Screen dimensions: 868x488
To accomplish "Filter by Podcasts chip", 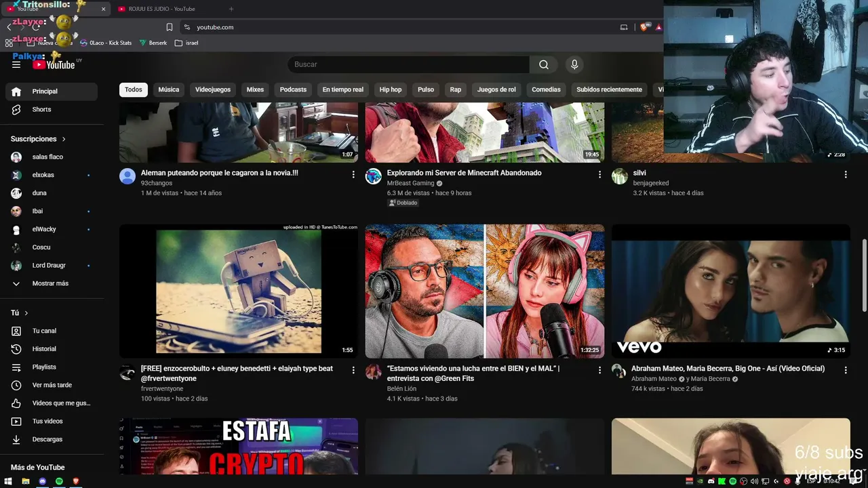I will [x=293, y=89].
